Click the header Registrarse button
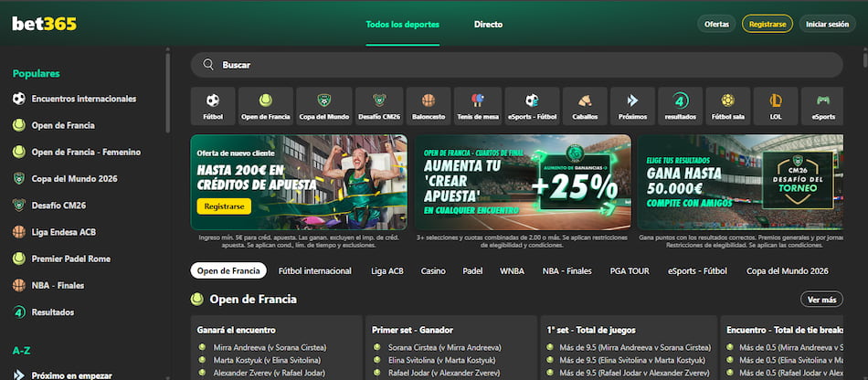The height and width of the screenshot is (380, 868). tap(767, 24)
